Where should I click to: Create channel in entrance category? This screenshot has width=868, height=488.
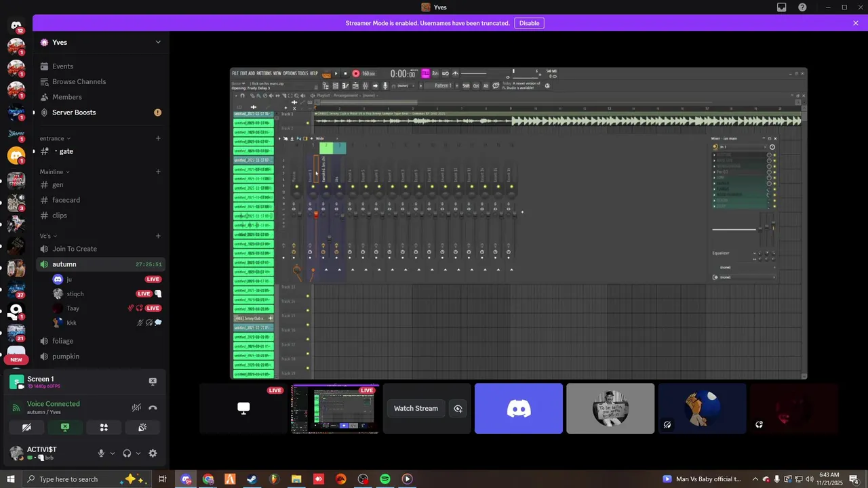158,138
